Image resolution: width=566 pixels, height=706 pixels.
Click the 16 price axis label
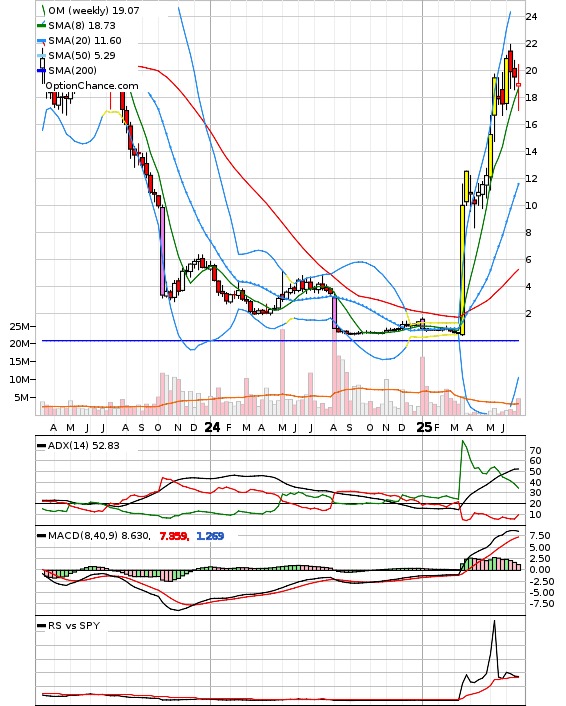[531, 125]
